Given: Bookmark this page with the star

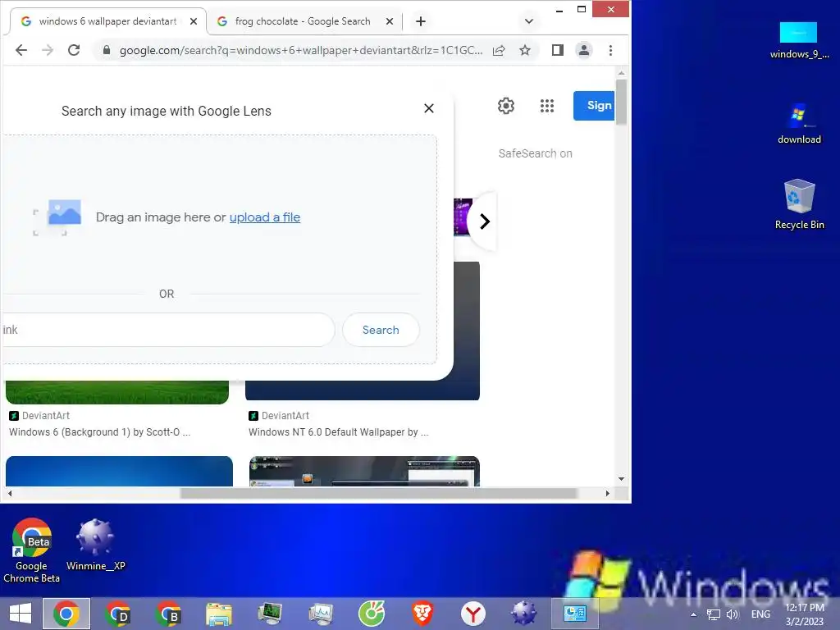Looking at the screenshot, I should coord(525,50).
